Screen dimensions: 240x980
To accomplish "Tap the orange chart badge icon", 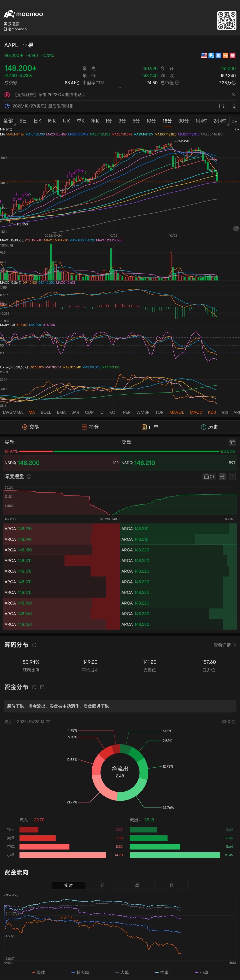I will [x=226, y=56].
